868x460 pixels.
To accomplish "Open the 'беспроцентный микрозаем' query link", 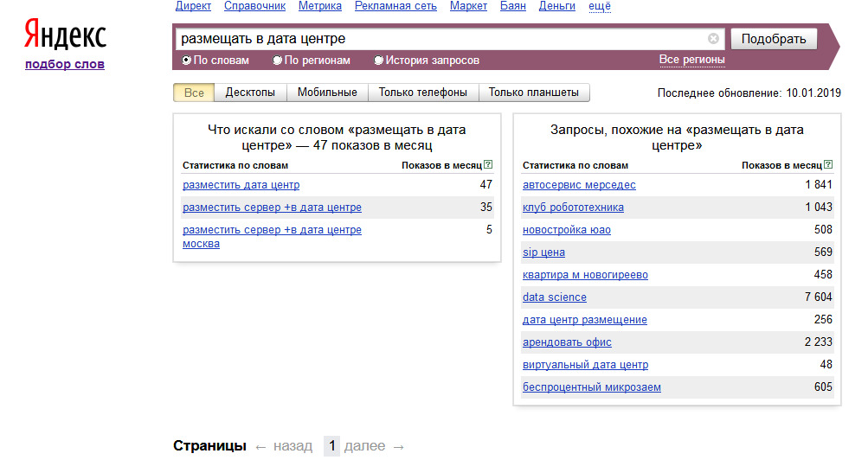I will click(591, 387).
